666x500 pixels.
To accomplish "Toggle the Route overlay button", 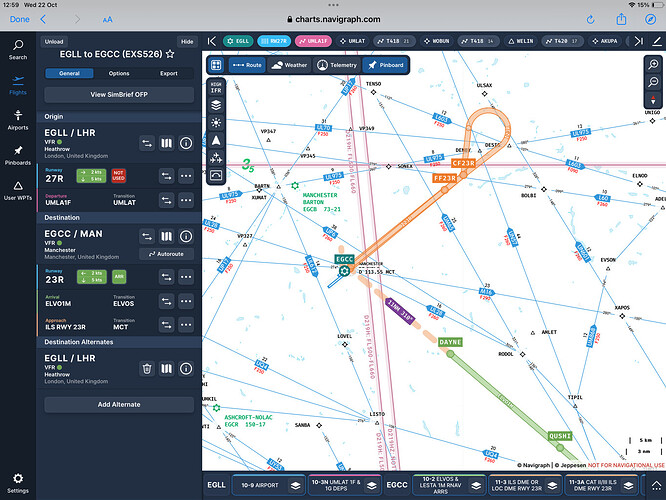I will [248, 65].
